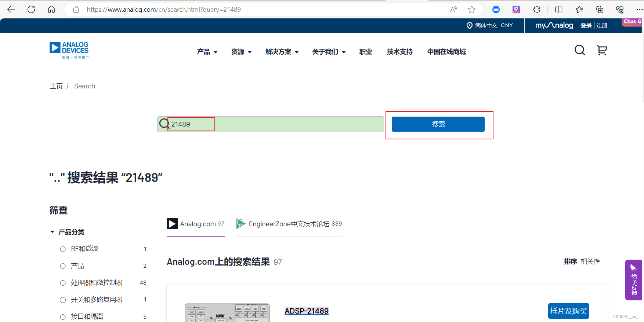Click the browser address bar URL

click(x=164, y=10)
